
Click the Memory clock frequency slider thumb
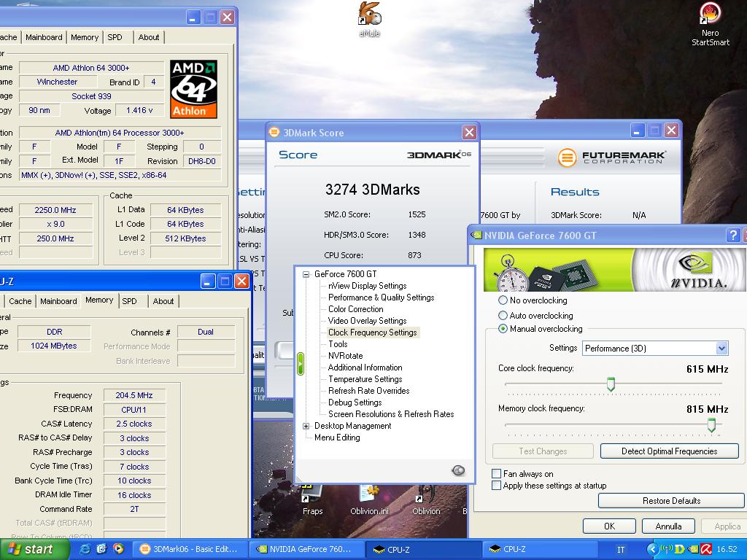[x=711, y=425]
